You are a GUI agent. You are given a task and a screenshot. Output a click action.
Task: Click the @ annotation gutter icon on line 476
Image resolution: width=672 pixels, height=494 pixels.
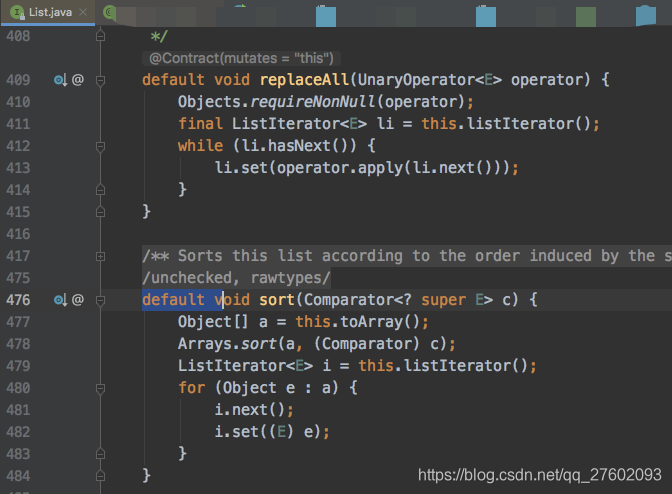pos(78,299)
